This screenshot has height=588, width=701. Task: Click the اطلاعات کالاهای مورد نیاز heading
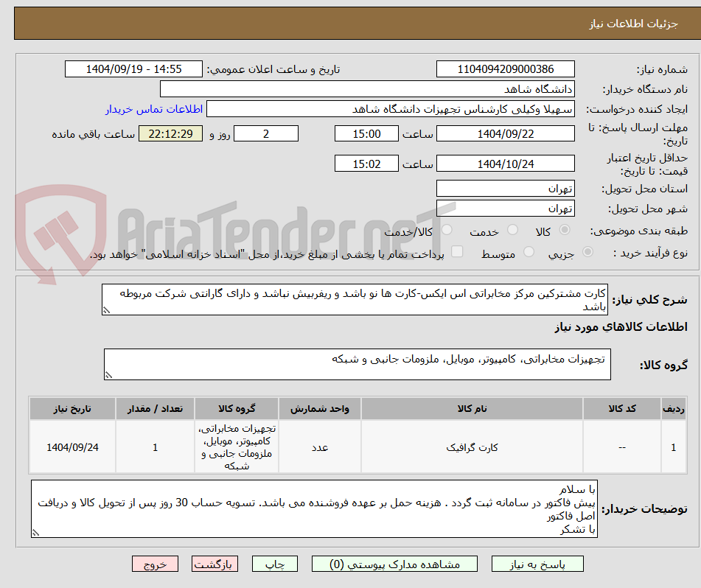coord(621,327)
